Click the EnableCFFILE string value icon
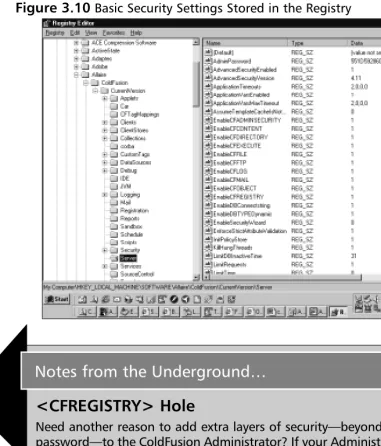The width and height of the screenshot is (381, 446). [208, 154]
